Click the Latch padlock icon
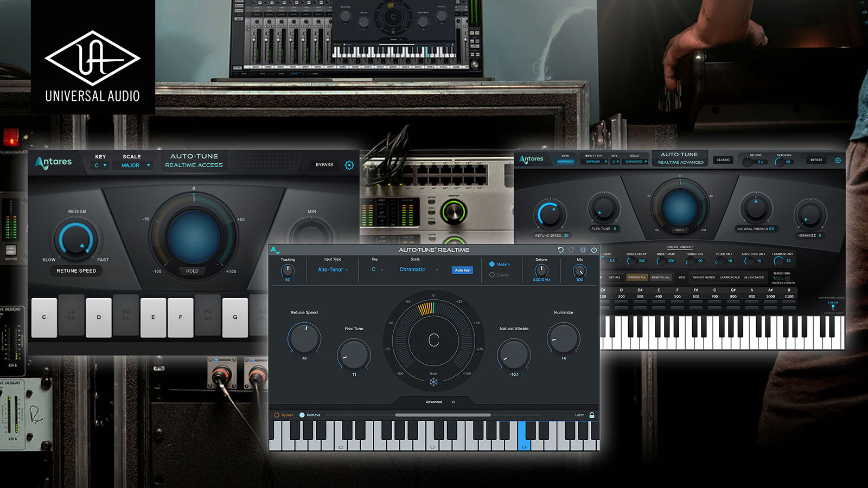 click(x=591, y=415)
